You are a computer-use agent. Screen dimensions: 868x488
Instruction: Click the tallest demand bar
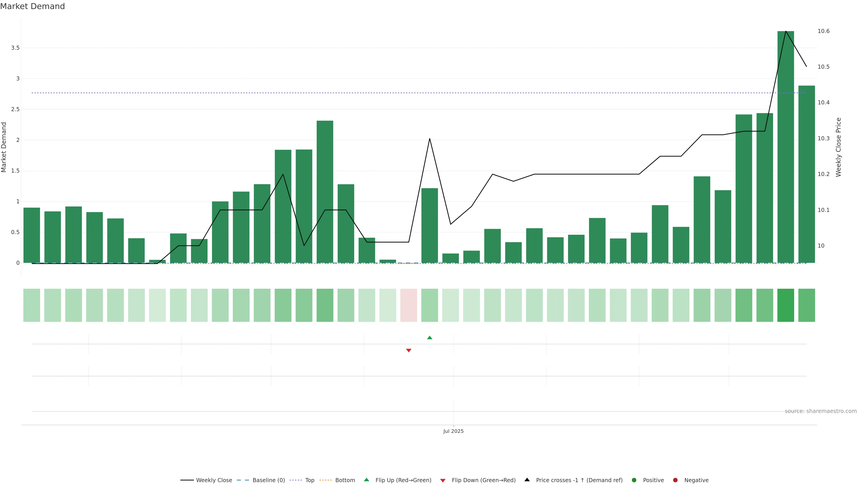pyautogui.click(x=785, y=152)
